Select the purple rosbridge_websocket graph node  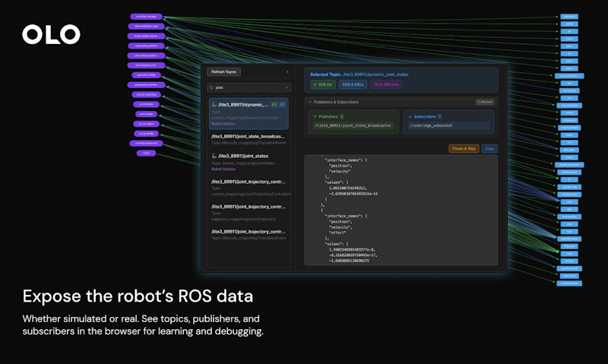point(146,143)
